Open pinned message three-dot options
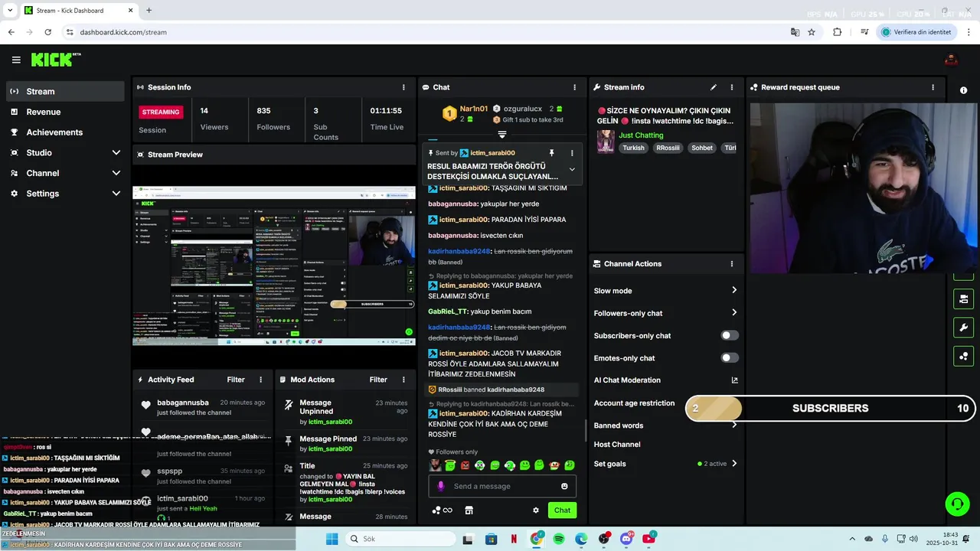 pos(571,153)
